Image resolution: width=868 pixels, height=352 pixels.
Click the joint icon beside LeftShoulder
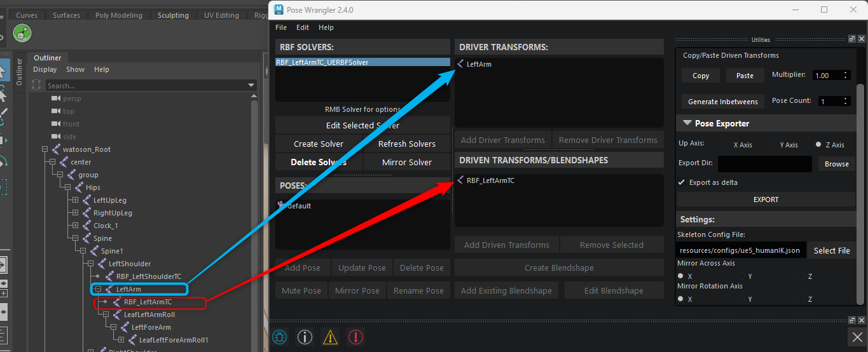point(102,264)
